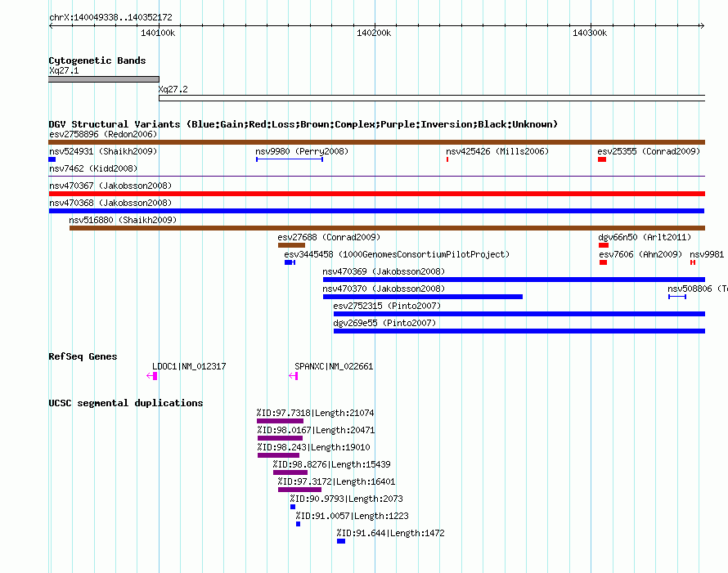The width and height of the screenshot is (728, 573).
Task: Click dgv66n50 (Arlt2011) red marker
Action: click(604, 245)
